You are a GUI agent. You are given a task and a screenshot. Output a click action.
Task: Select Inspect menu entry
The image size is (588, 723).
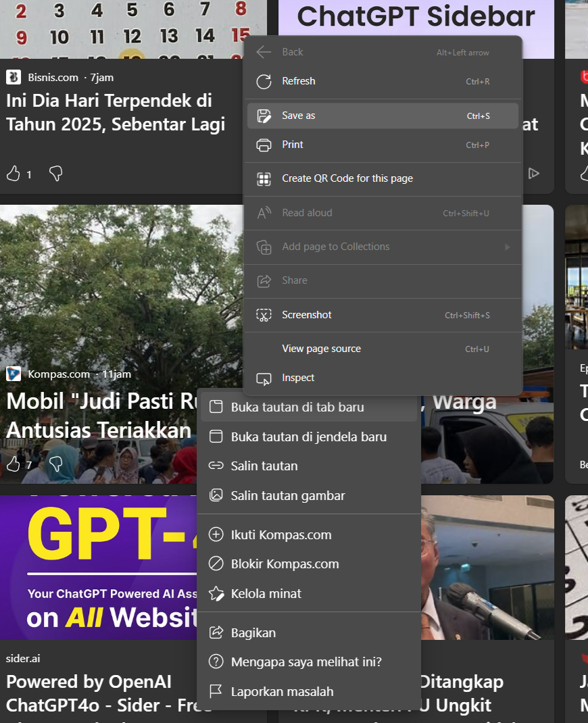383,378
